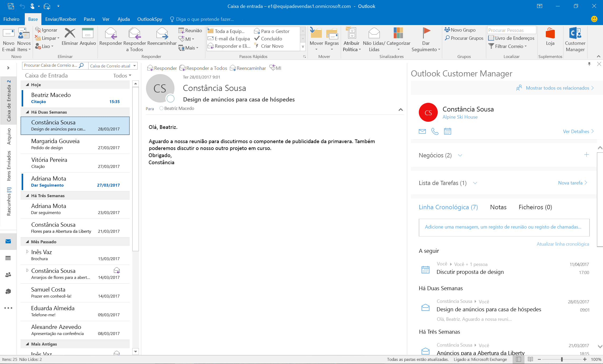This screenshot has width=603, height=364.
Task: Expand the Negócios (2) section
Action: click(x=460, y=155)
